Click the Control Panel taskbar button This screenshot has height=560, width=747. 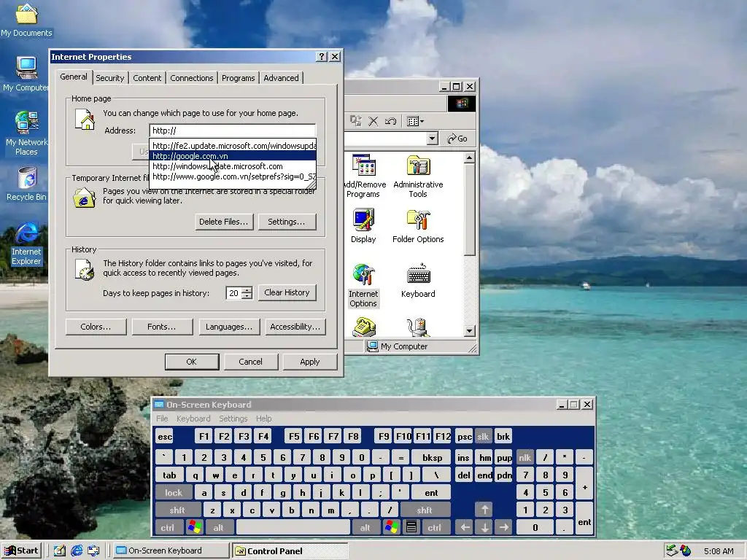(x=290, y=551)
